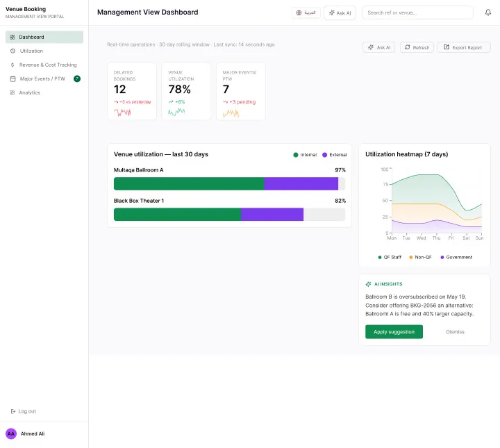500x448 pixels.
Task: Click the AA user avatar
Action: [11, 433]
